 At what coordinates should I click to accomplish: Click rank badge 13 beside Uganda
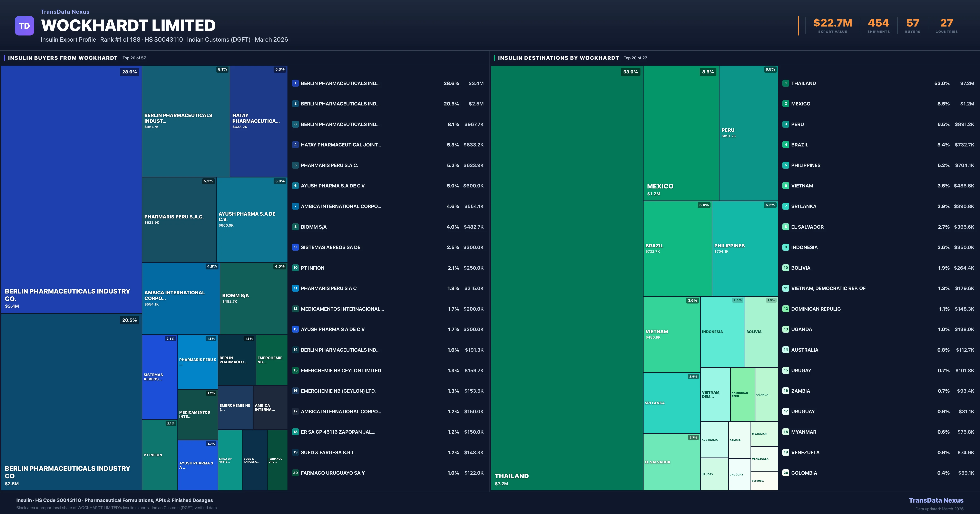tap(786, 329)
